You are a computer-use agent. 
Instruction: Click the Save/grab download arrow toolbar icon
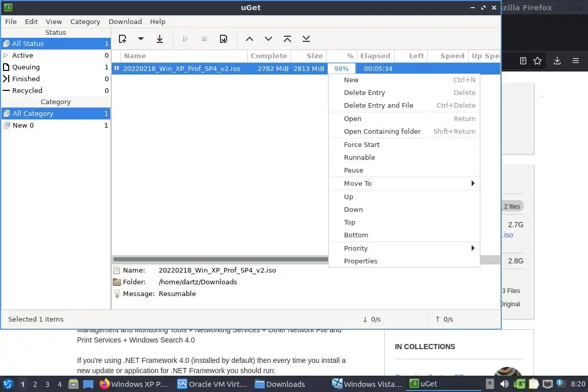coord(160,39)
